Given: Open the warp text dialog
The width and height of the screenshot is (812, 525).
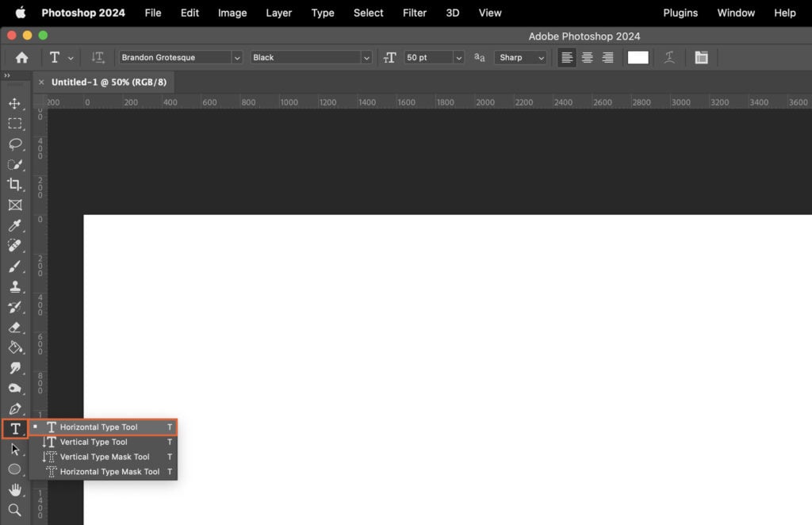Looking at the screenshot, I should click(668, 57).
